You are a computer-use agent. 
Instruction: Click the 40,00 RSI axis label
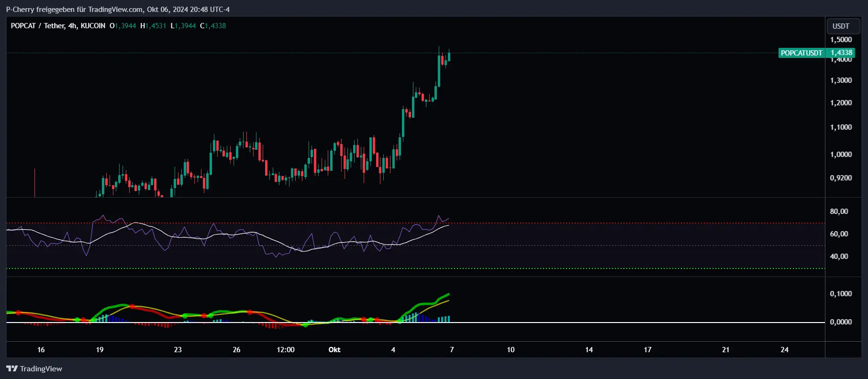pos(839,256)
